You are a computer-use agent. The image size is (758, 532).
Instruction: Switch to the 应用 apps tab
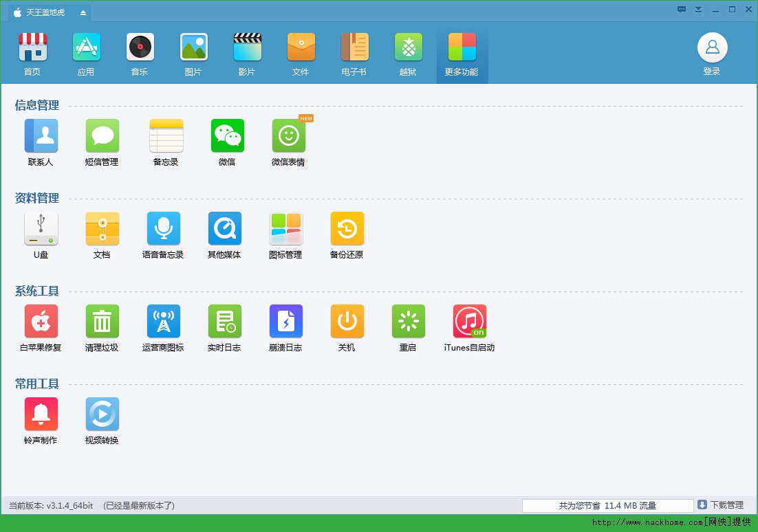pyautogui.click(x=86, y=54)
